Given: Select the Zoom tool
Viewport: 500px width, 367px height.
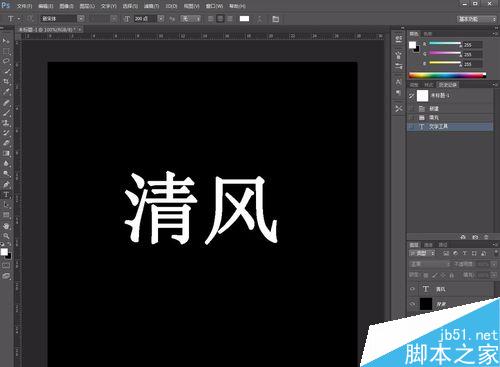Looking at the screenshot, I should click(6, 236).
